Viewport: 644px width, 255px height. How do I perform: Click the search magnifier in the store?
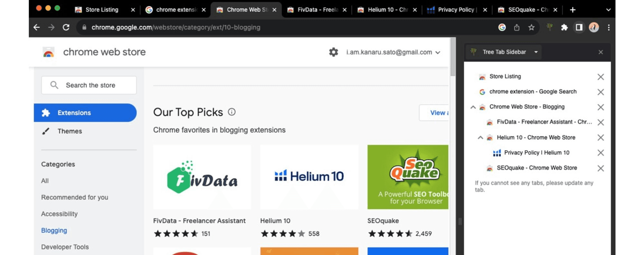54,85
